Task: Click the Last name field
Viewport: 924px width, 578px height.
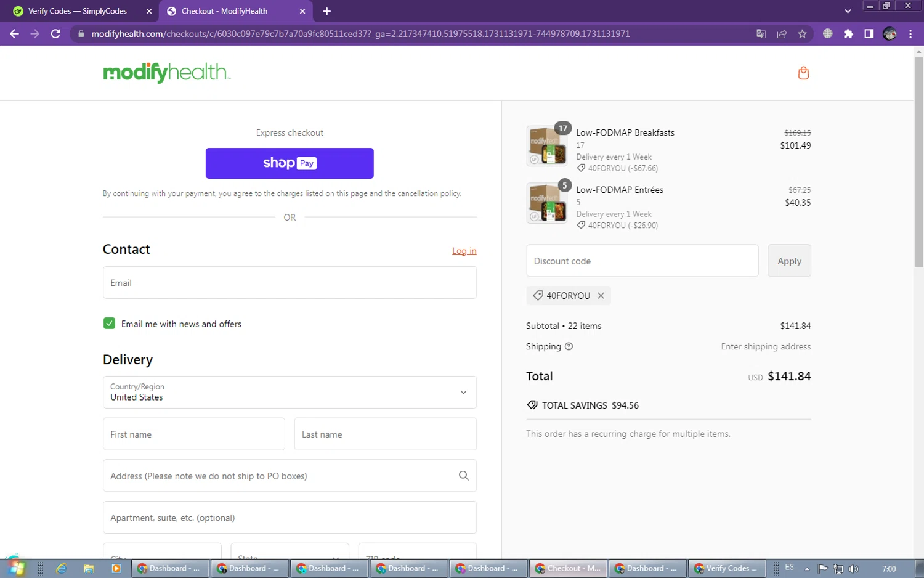Action: click(x=386, y=434)
